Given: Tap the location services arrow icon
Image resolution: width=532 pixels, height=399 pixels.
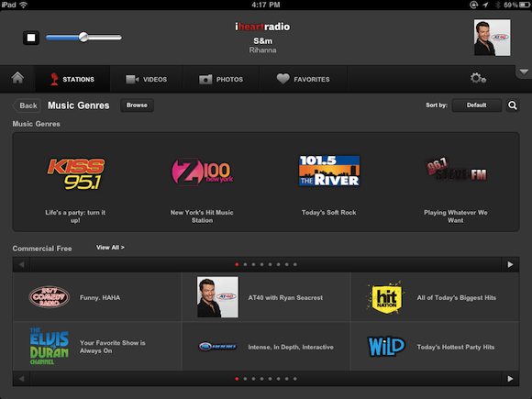Looking at the screenshot, I should click(x=485, y=5).
